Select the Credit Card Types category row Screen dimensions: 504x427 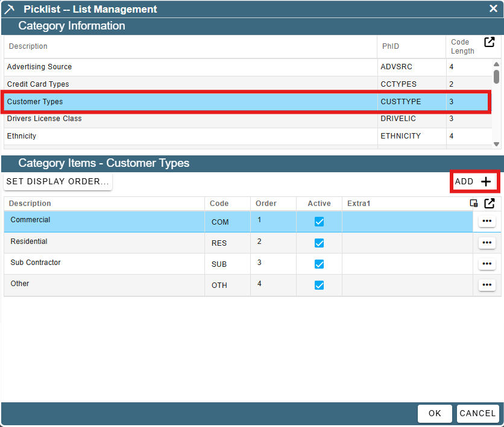coord(248,84)
